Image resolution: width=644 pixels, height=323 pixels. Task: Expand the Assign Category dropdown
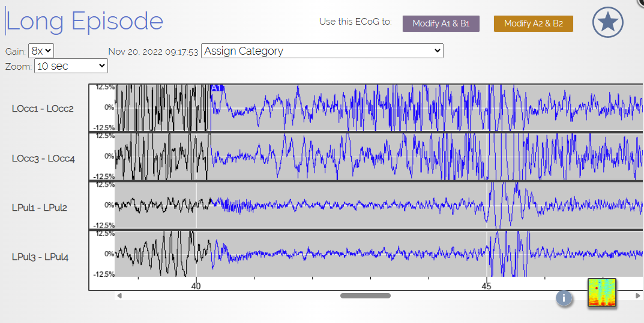click(x=322, y=51)
